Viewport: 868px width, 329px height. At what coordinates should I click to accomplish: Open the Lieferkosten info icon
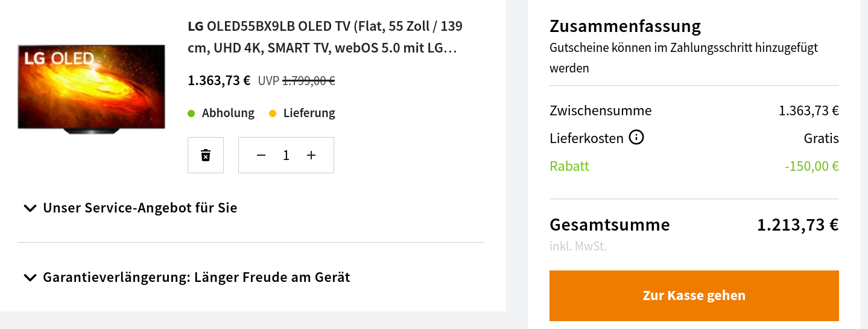pos(636,138)
